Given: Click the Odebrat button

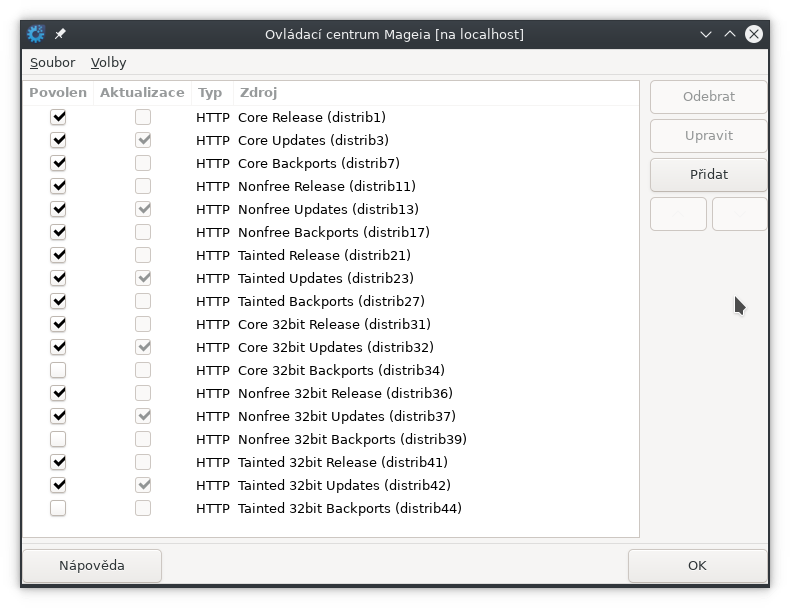Looking at the screenshot, I should tap(708, 97).
